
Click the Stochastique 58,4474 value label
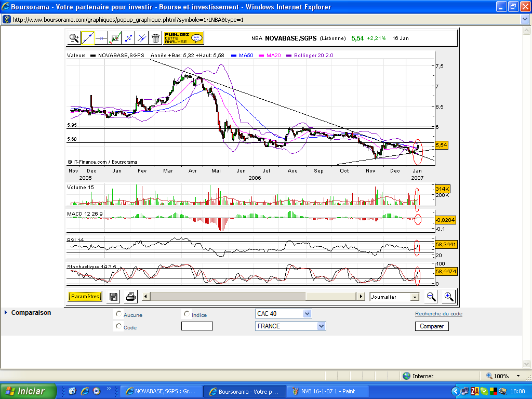tap(446, 271)
